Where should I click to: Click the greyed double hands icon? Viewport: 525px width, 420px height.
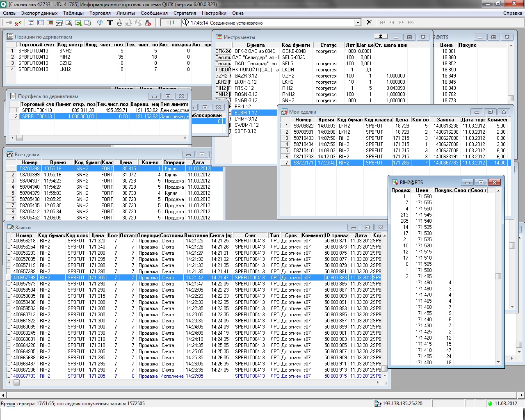(138, 23)
